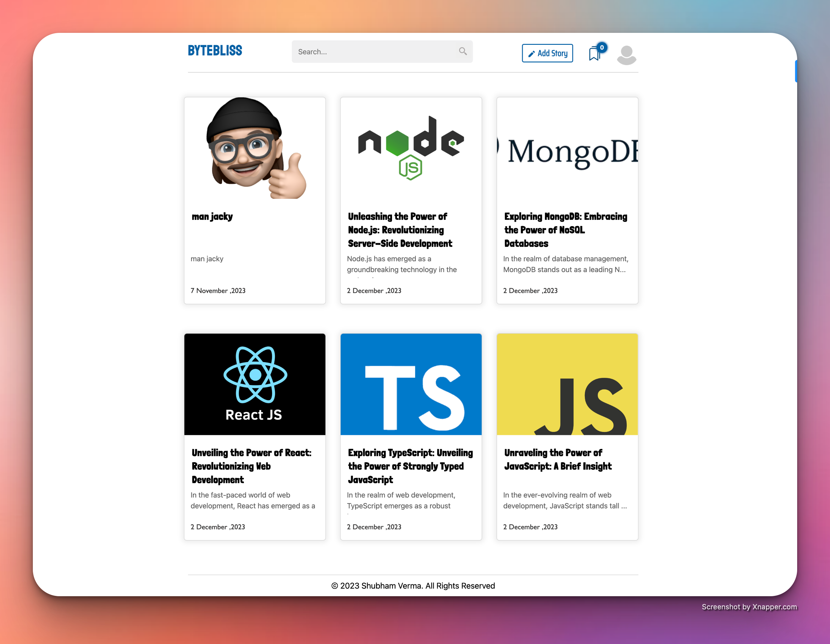Open the React JS logo image

pos(255,384)
